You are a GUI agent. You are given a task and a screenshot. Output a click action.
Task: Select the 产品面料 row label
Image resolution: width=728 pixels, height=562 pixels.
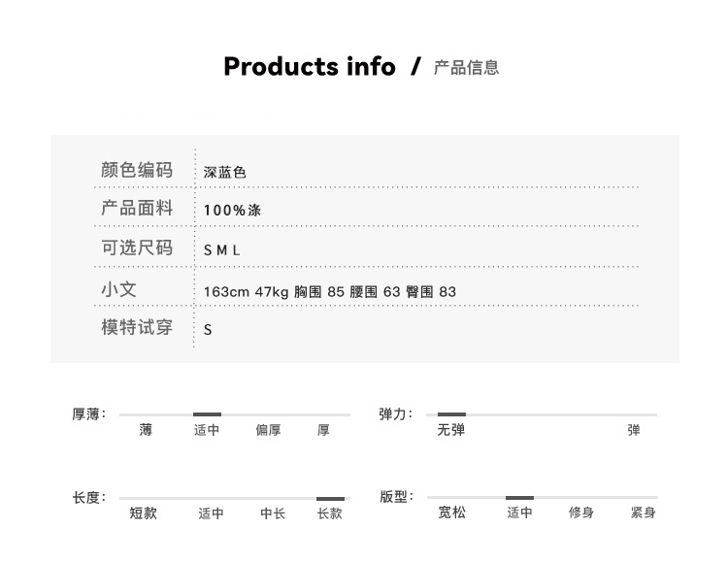pos(137,209)
